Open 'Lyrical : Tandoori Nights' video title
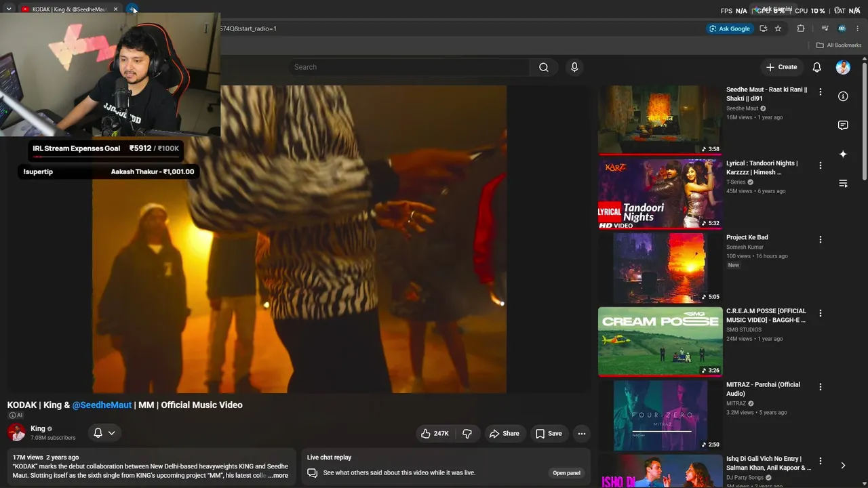Image resolution: width=868 pixels, height=488 pixels. pyautogui.click(x=762, y=168)
